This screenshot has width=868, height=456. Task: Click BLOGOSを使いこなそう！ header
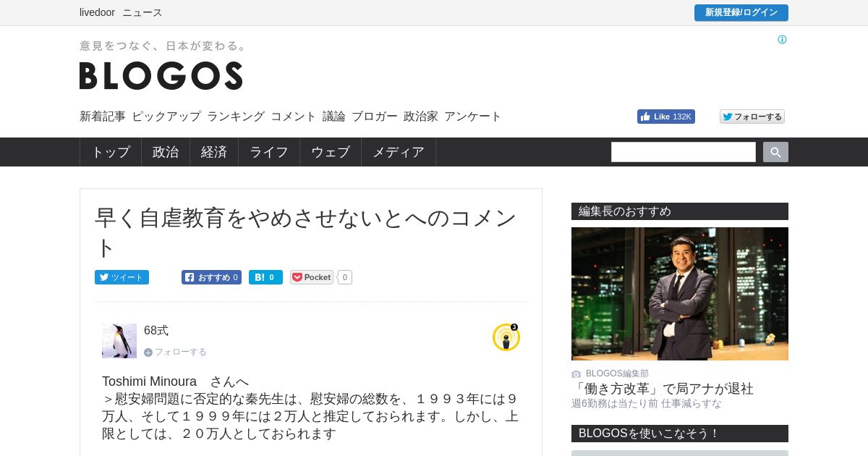point(680,434)
